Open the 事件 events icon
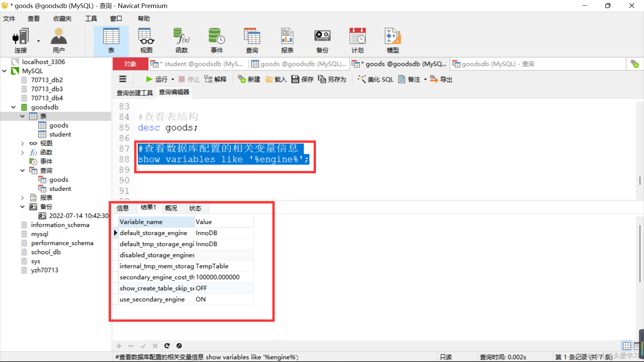 tap(217, 41)
